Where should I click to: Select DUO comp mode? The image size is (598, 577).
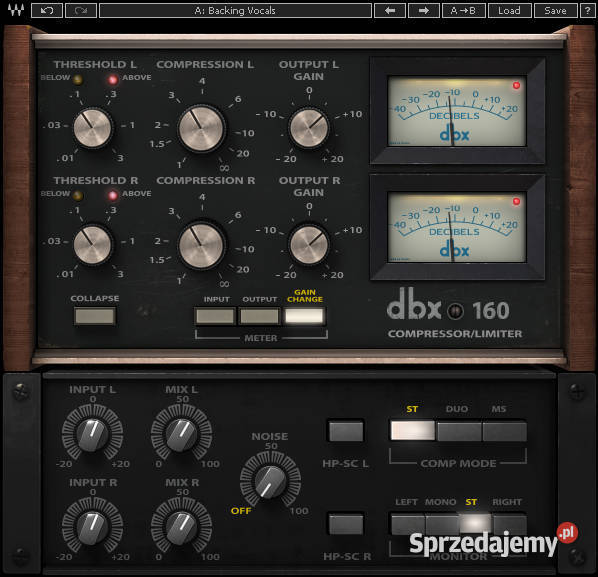[459, 431]
